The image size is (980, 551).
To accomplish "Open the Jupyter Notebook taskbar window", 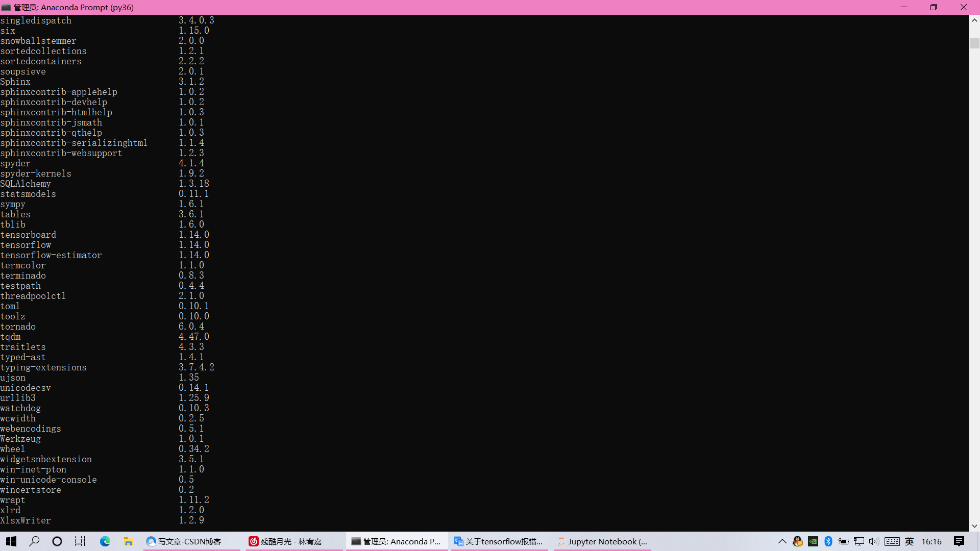I will (x=602, y=541).
